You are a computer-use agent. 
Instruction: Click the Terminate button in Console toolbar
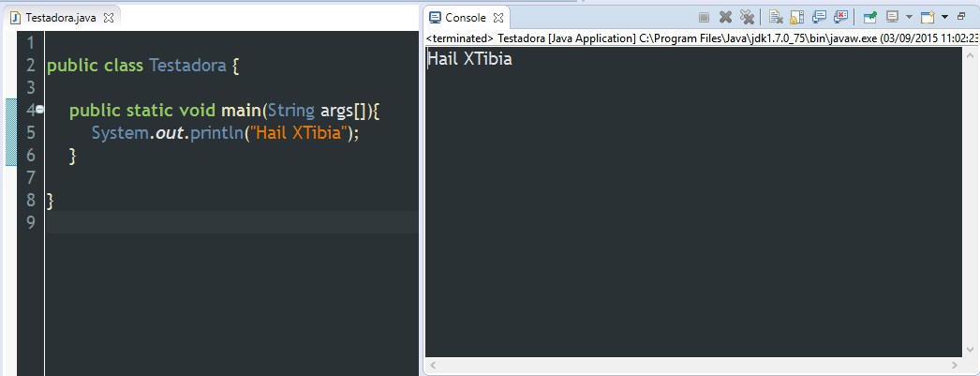pos(704,17)
